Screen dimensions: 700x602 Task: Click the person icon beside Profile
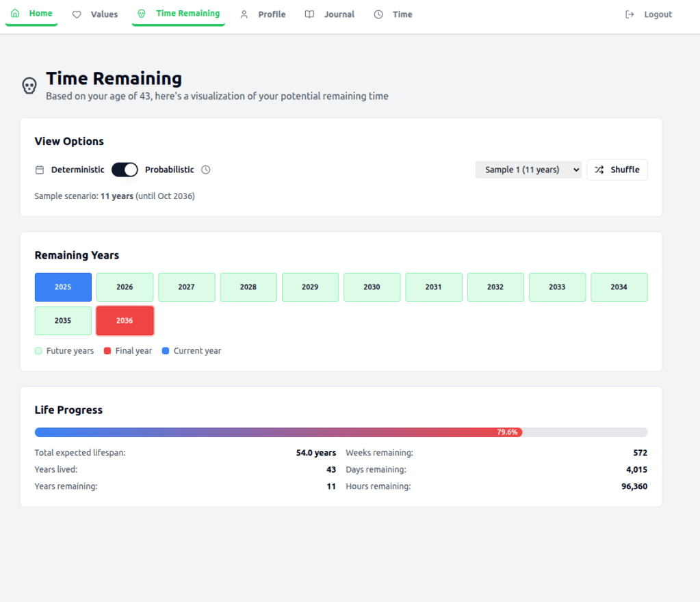[x=244, y=14]
